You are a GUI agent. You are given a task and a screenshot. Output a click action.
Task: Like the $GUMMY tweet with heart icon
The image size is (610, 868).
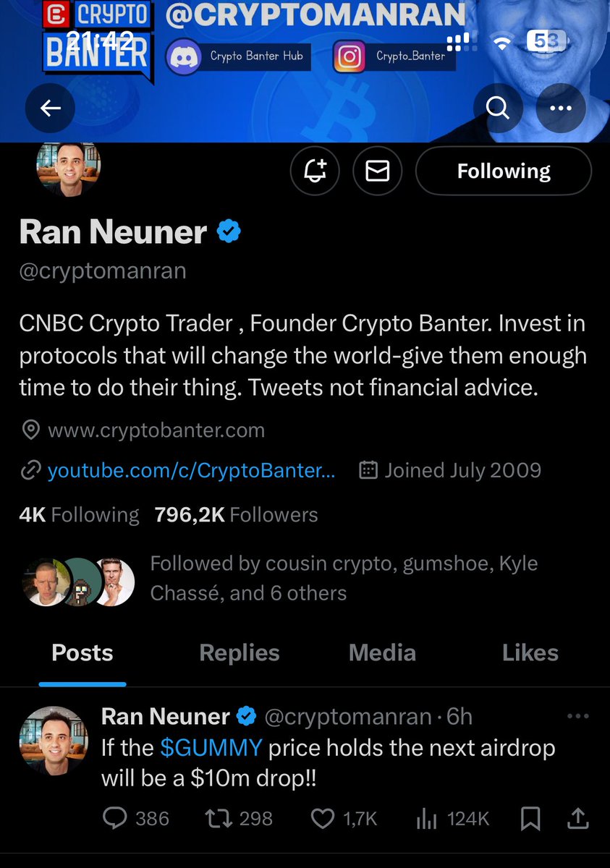(x=344, y=818)
